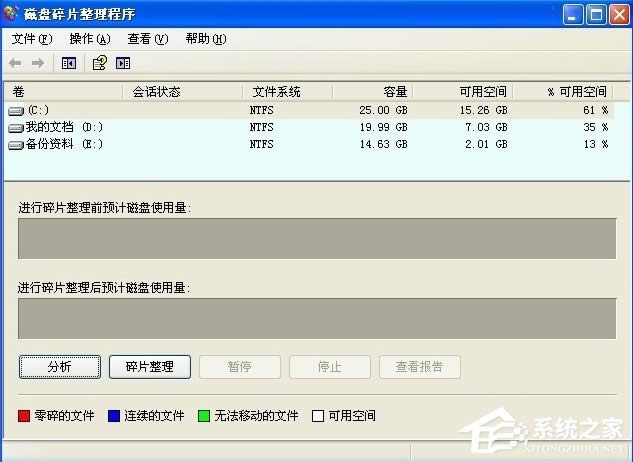
Task: Open the 帮助(H) menu
Action: 205,39
